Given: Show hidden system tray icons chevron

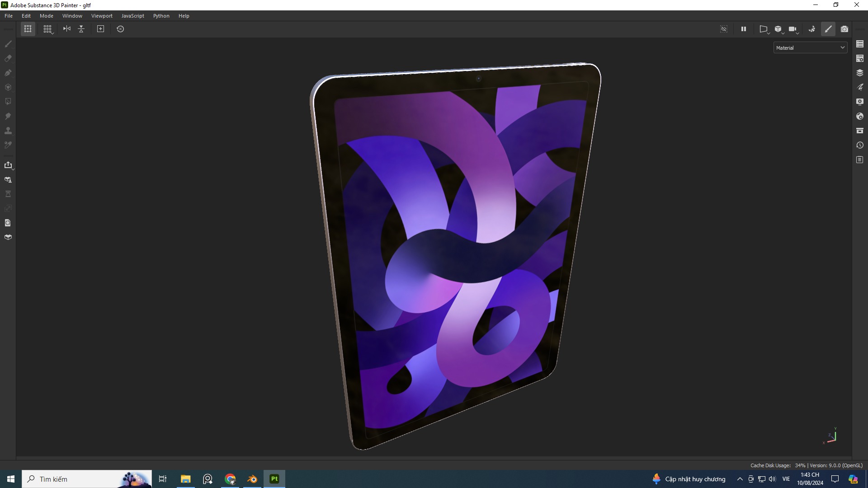Looking at the screenshot, I should point(740,479).
